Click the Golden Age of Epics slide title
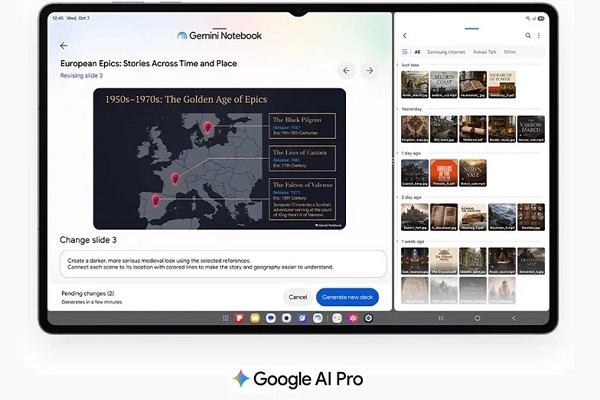 186,100
